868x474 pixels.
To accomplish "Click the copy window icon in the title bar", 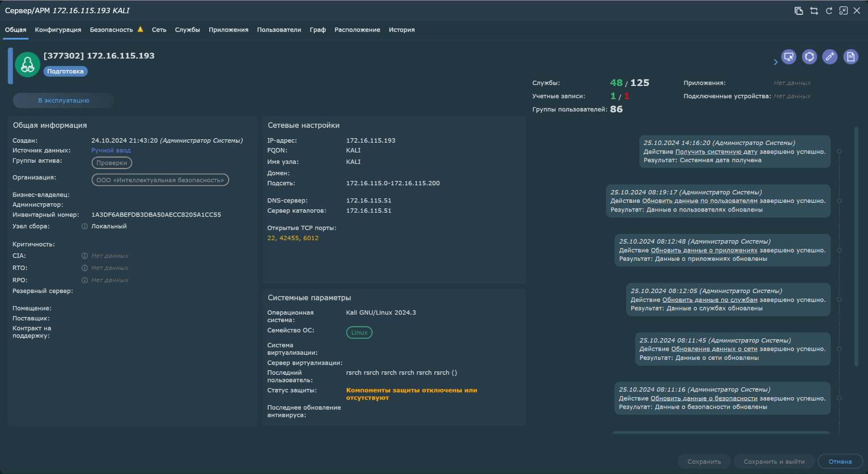I will [799, 11].
